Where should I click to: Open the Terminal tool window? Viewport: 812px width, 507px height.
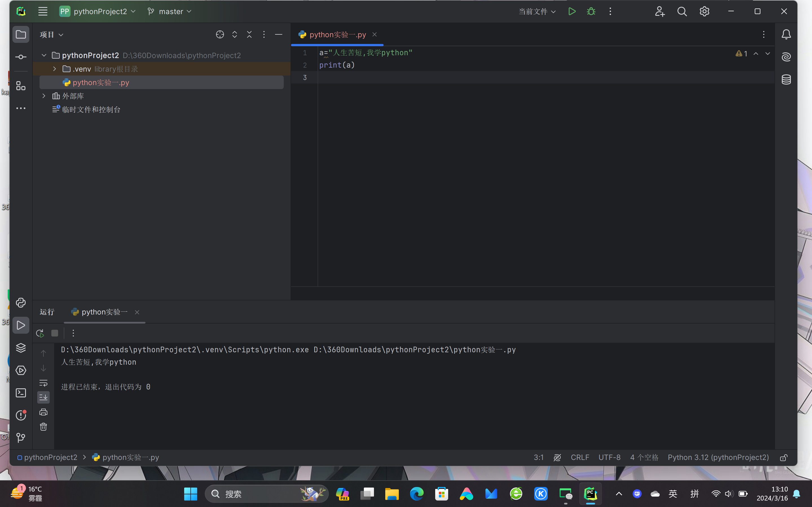point(21,393)
